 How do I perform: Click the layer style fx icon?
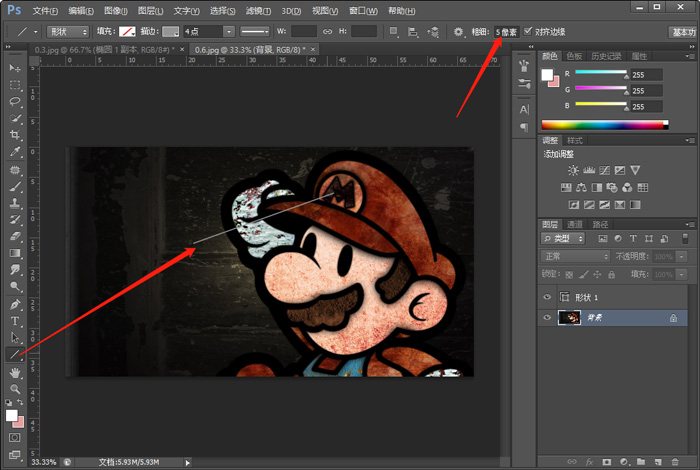pos(589,462)
